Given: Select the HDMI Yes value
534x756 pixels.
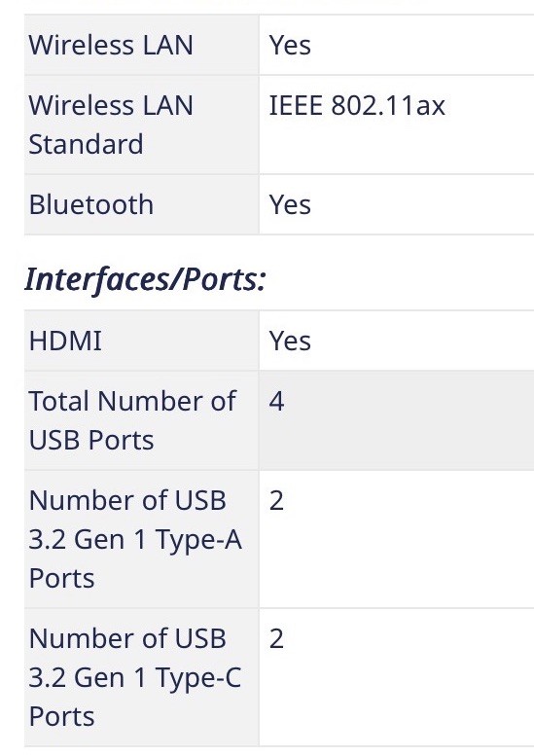Looking at the screenshot, I should pyautogui.click(x=290, y=341).
